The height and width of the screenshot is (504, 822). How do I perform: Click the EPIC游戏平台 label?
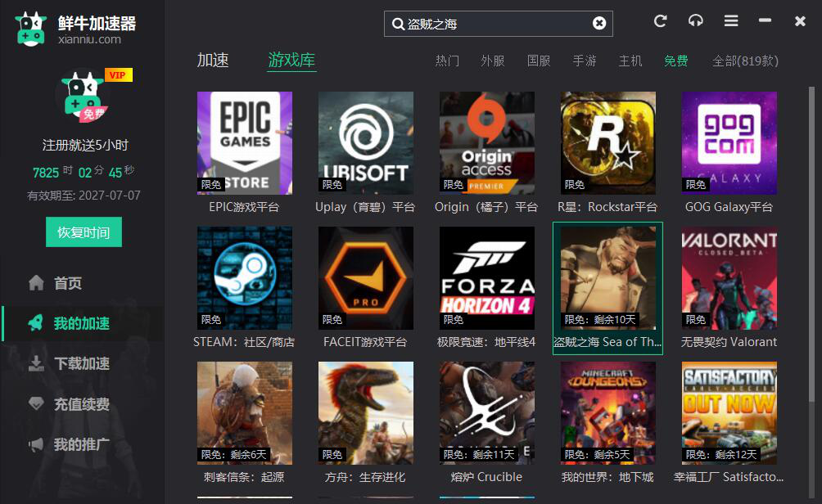pyautogui.click(x=244, y=207)
